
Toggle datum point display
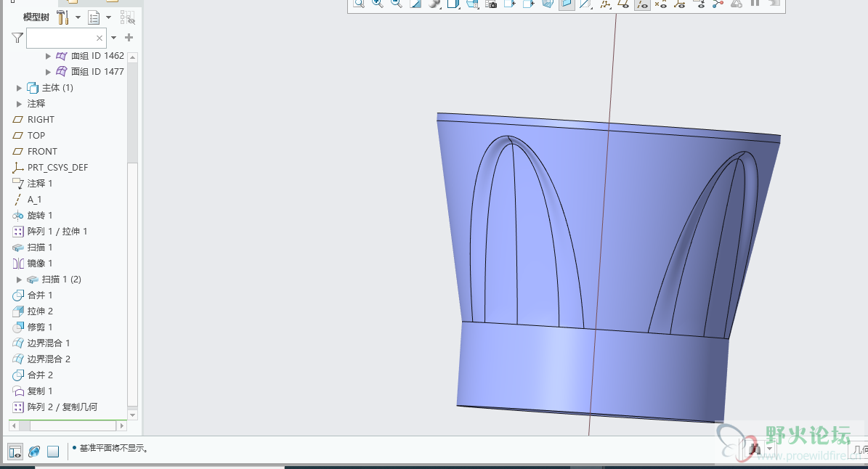660,4
